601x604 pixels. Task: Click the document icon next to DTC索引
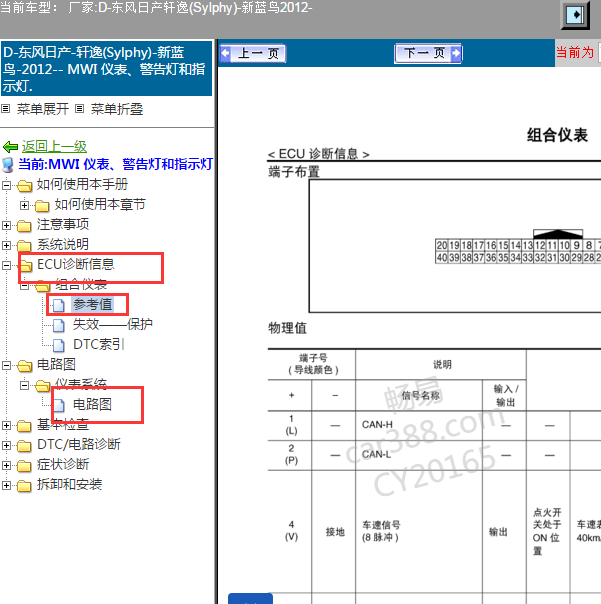pyautogui.click(x=59, y=345)
